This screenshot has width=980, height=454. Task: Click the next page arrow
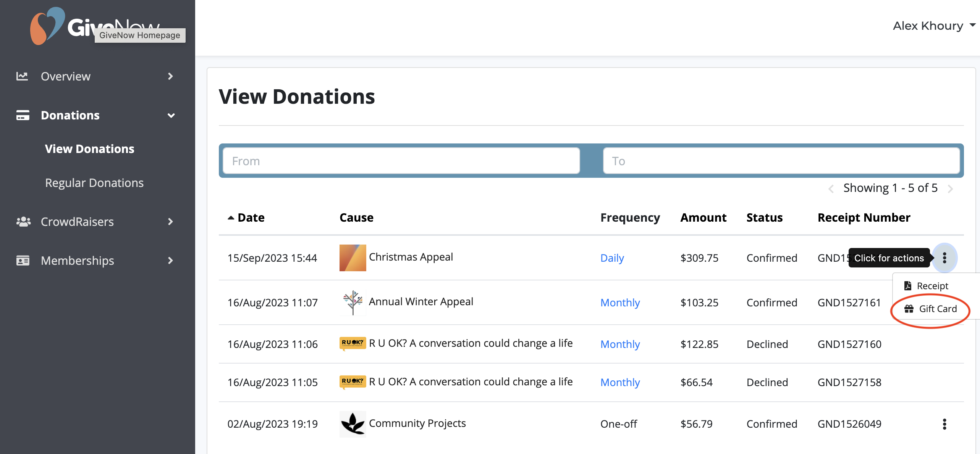951,188
